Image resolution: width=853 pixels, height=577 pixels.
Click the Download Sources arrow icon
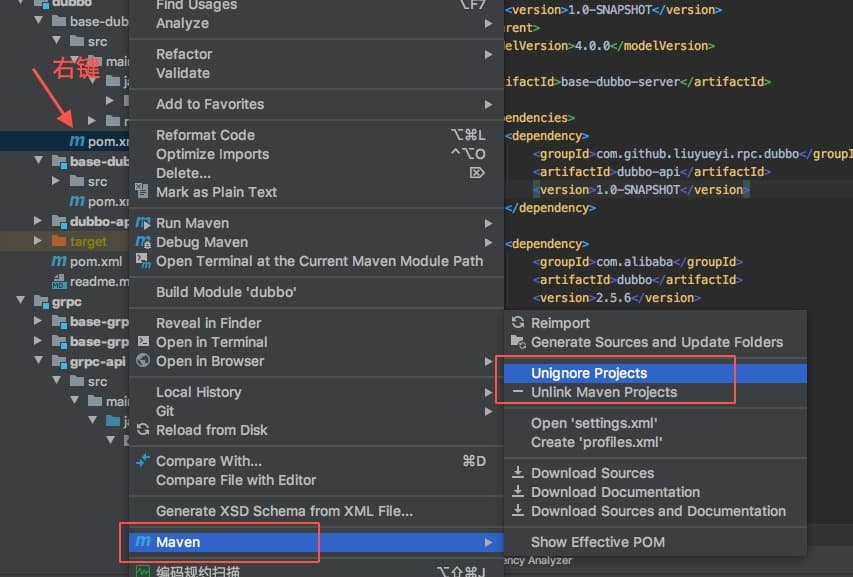(x=518, y=473)
